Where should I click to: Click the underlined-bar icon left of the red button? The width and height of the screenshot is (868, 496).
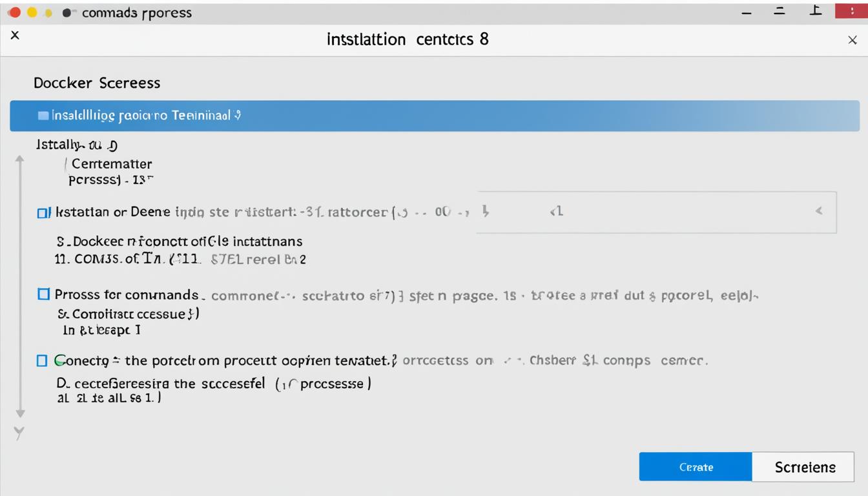816,11
